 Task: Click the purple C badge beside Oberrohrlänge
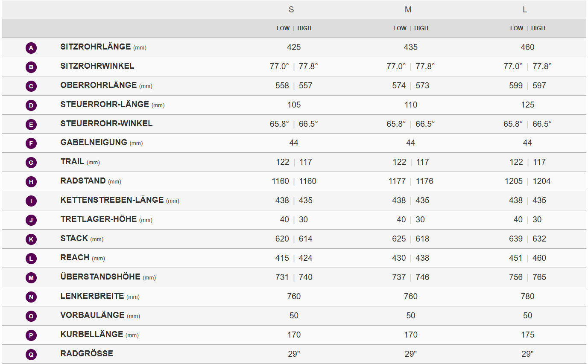pos(31,86)
